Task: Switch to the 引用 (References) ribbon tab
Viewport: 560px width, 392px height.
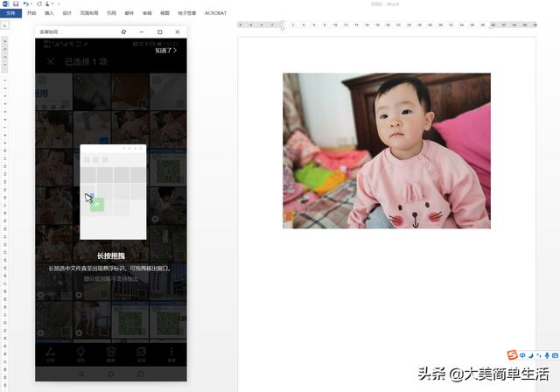Action: pos(111,13)
